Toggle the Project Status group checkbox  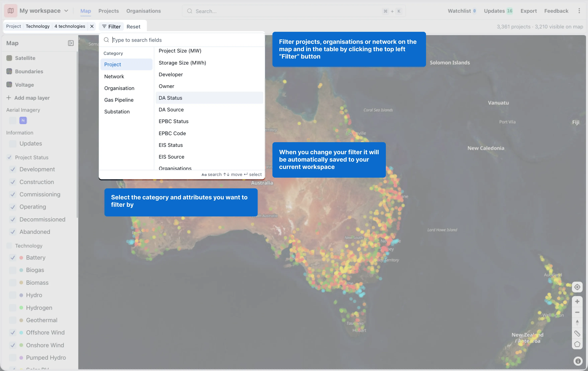click(9, 157)
